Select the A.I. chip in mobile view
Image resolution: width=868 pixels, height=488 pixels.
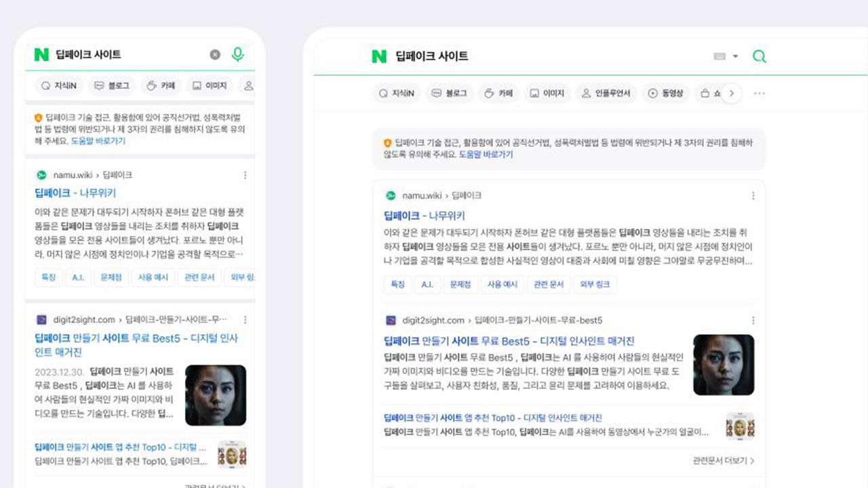click(x=78, y=278)
